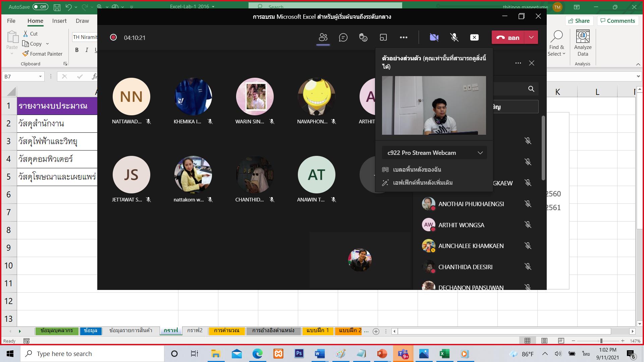Click the Analyze Data button
Screen dimensions: 644x362
[583, 44]
